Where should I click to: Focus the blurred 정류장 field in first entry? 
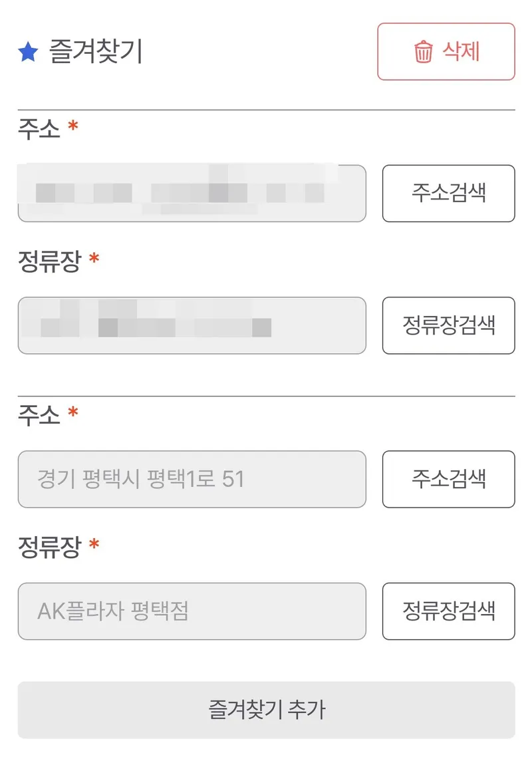(x=192, y=325)
